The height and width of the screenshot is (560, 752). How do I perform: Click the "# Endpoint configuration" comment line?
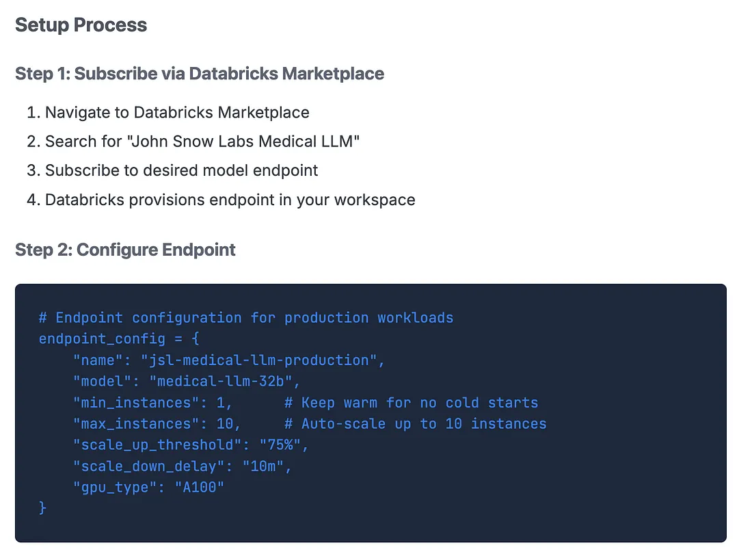click(x=245, y=318)
